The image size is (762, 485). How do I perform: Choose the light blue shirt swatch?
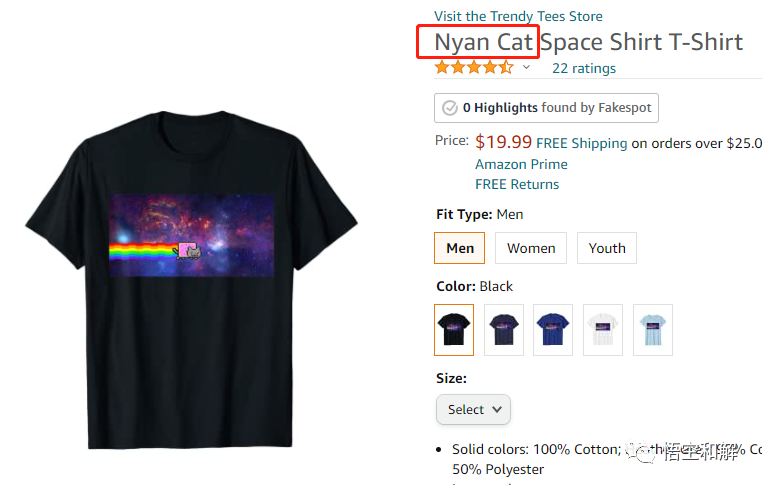coord(653,330)
